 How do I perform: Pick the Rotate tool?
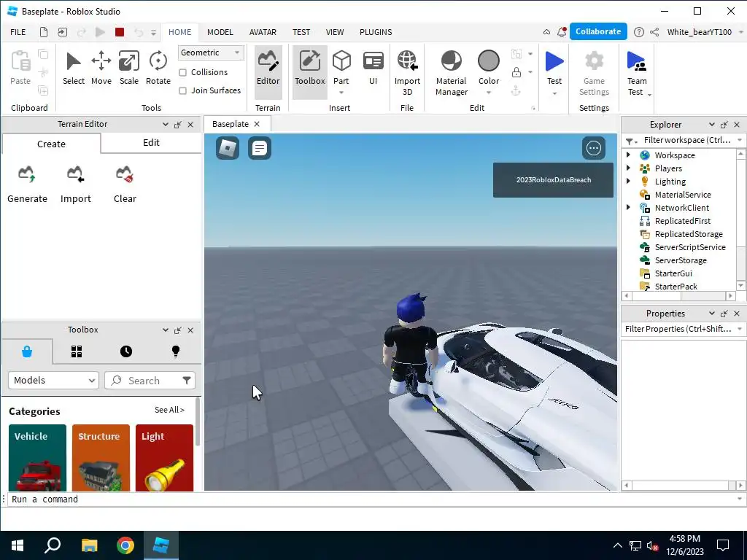click(158, 69)
